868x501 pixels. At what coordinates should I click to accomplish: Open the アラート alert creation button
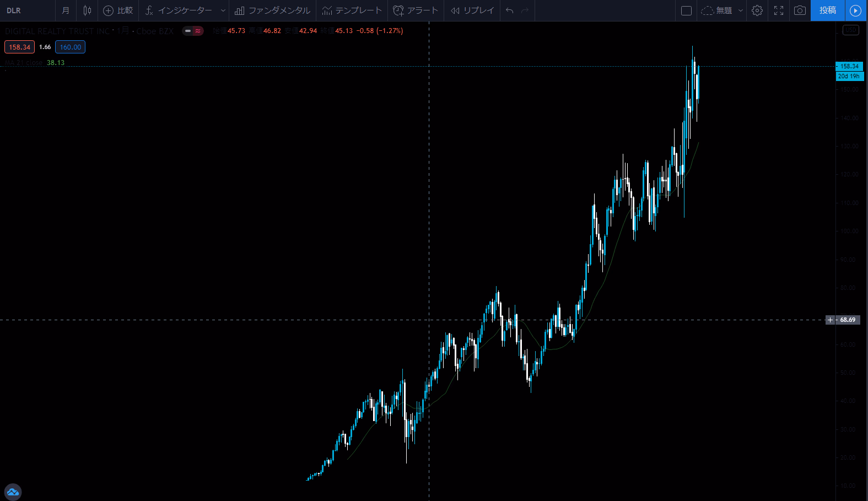click(416, 10)
